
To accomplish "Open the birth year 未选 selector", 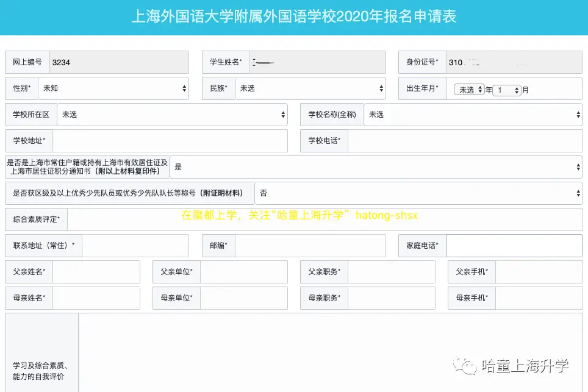I will point(468,88).
